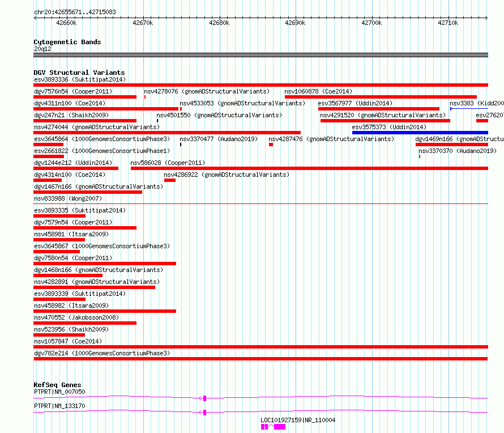The width and height of the screenshot is (504, 433).
Task: Open dgv7579n54 (Cooper2011) label
Action: [73, 222]
